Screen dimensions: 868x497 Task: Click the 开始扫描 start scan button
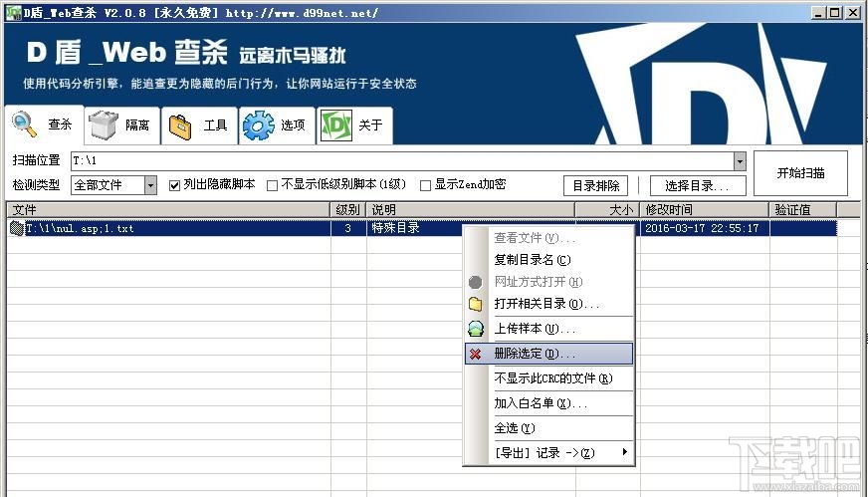800,173
